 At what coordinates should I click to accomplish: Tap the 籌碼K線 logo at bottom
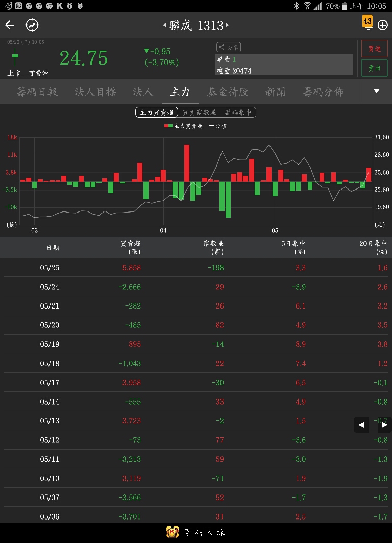tap(196, 532)
